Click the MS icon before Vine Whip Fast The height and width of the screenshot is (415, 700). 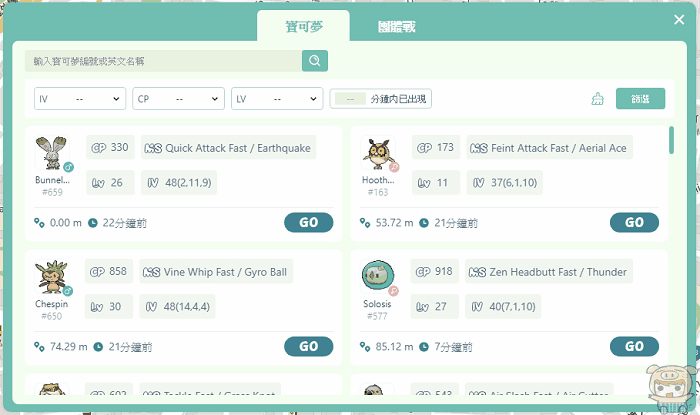[152, 272]
